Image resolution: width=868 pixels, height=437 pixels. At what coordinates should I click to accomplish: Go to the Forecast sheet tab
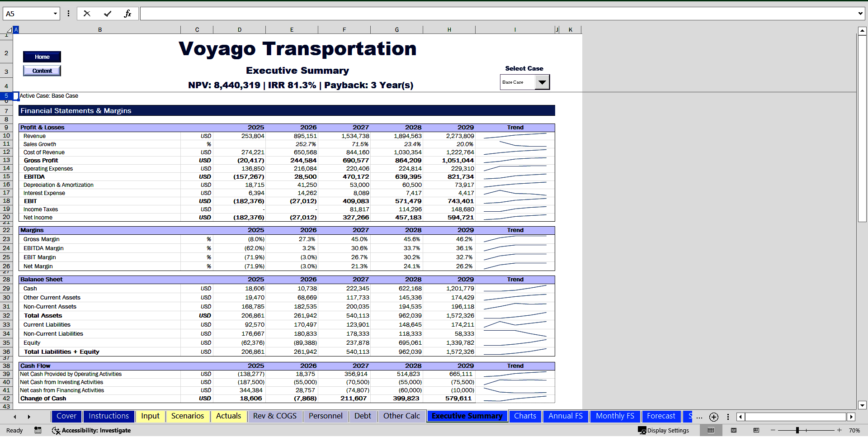click(x=661, y=416)
